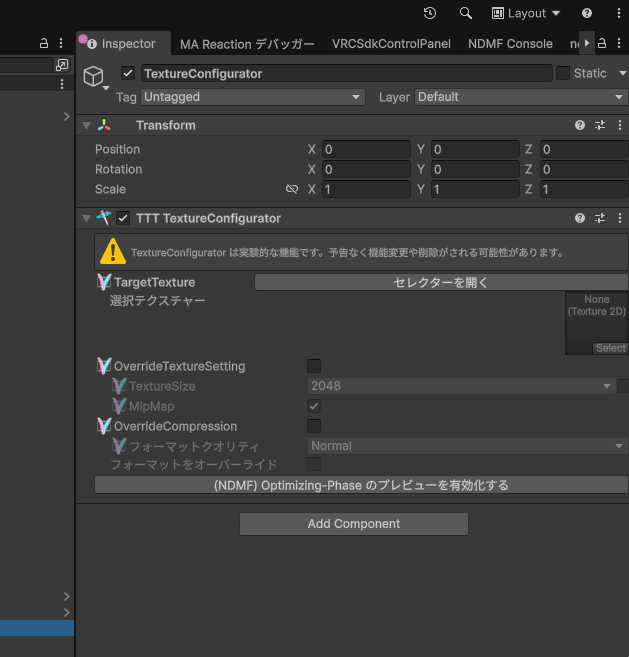629x657 pixels.
Task: Switch to the Inspector tab
Action: (124, 44)
